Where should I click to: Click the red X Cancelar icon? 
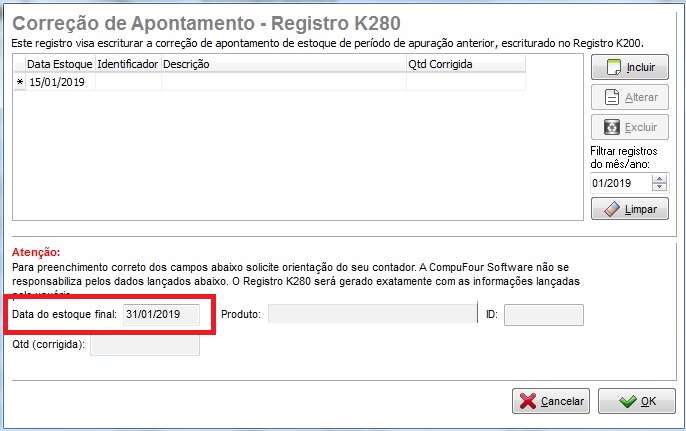click(528, 401)
